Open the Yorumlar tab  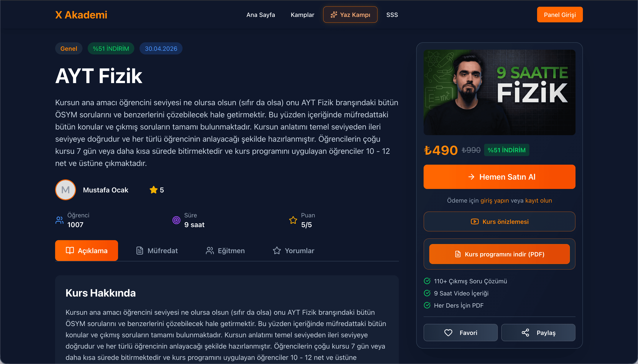point(293,251)
